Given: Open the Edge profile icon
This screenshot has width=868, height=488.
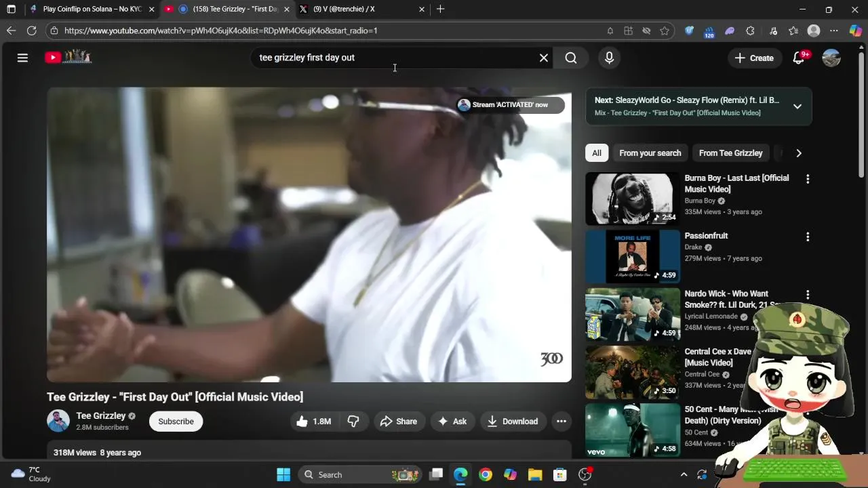Looking at the screenshot, I should [814, 30].
